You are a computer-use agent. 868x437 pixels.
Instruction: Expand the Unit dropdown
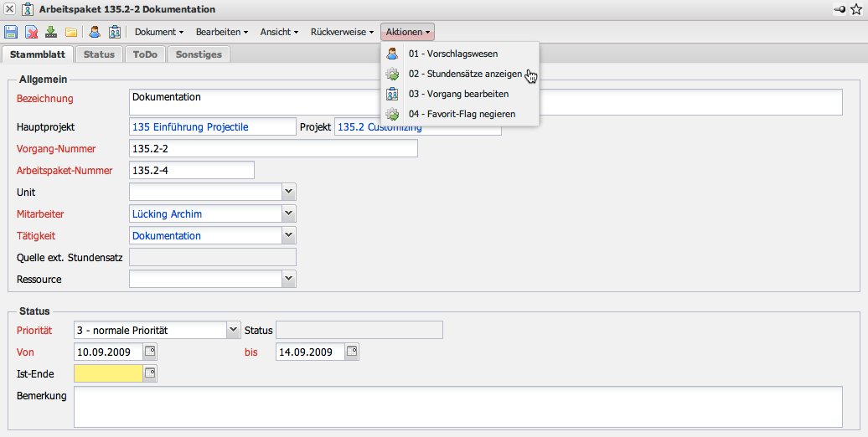[x=289, y=192]
